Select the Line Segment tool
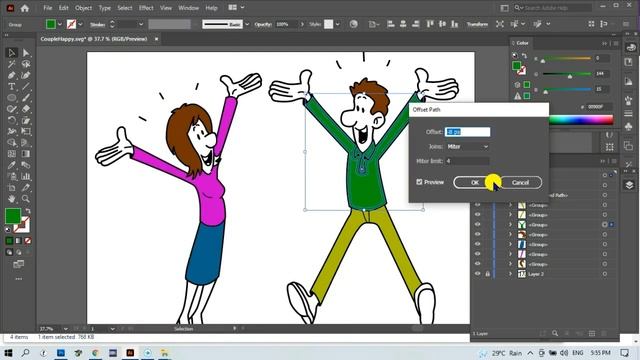The width and height of the screenshot is (640, 360). [x=26, y=87]
